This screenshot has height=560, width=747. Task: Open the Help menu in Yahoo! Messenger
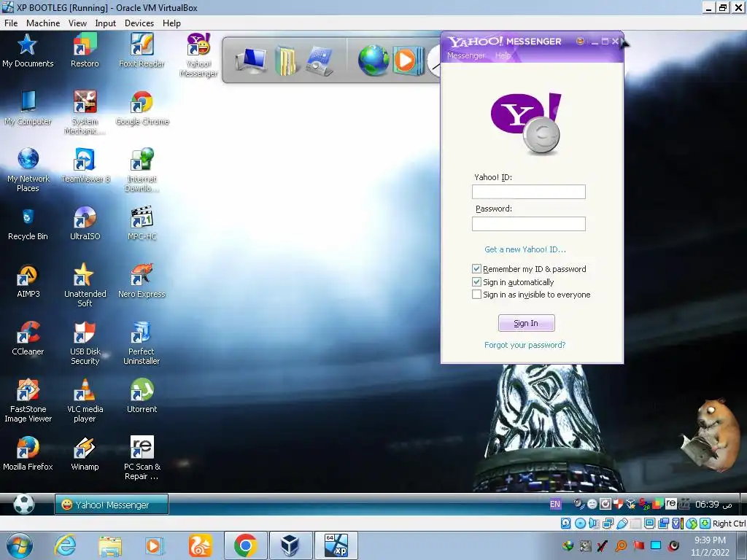(x=503, y=55)
